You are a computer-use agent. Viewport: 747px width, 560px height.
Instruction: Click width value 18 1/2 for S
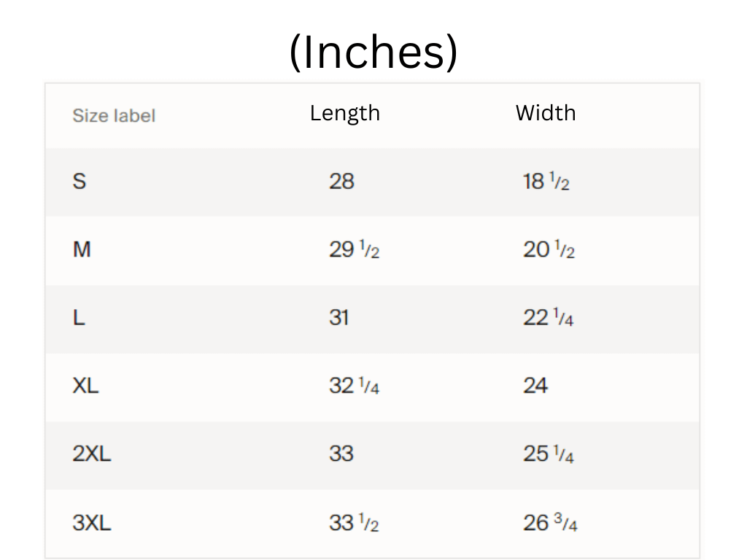[546, 181]
